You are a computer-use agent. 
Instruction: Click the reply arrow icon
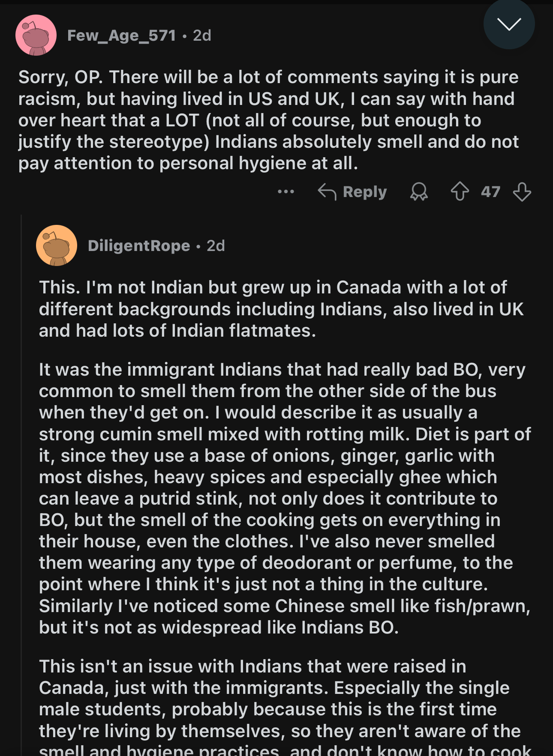[327, 191]
